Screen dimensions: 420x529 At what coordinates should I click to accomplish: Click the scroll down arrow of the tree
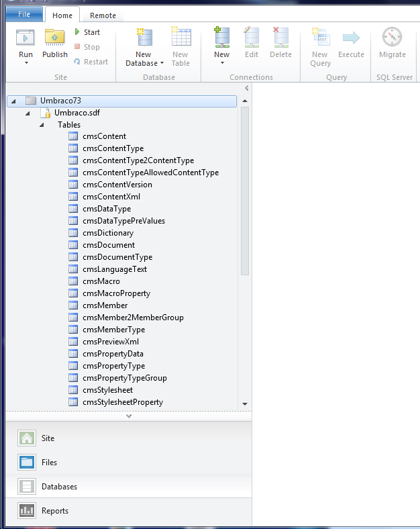pyautogui.click(x=245, y=404)
